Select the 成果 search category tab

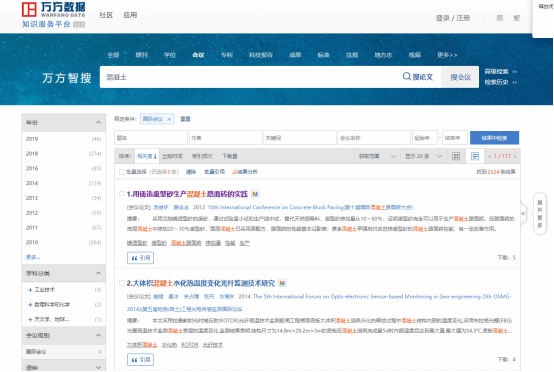click(295, 55)
